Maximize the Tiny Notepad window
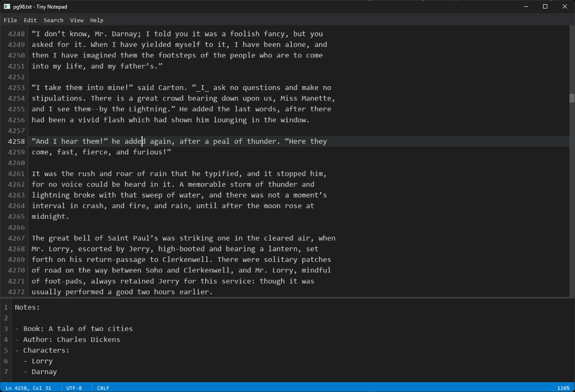 pos(545,6)
